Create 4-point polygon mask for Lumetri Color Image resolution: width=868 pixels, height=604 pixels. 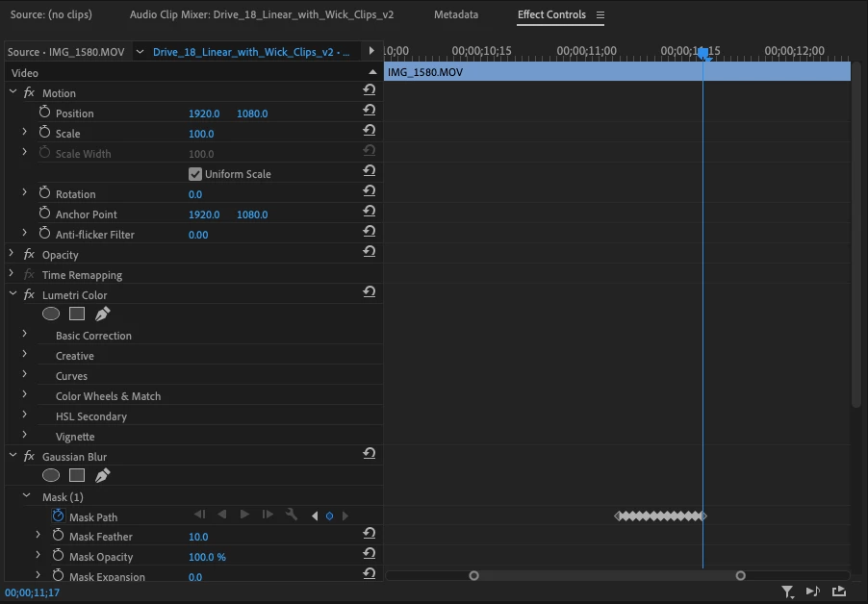(77, 315)
